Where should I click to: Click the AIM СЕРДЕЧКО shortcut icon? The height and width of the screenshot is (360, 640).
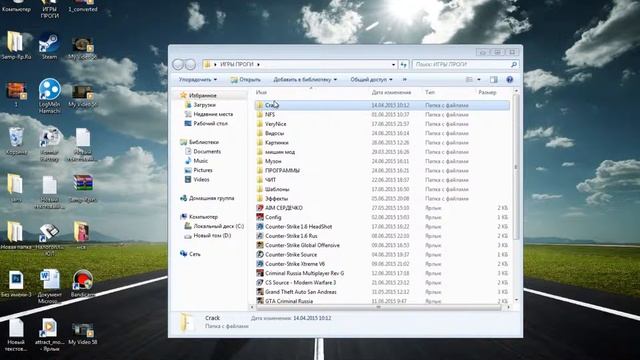click(x=260, y=208)
